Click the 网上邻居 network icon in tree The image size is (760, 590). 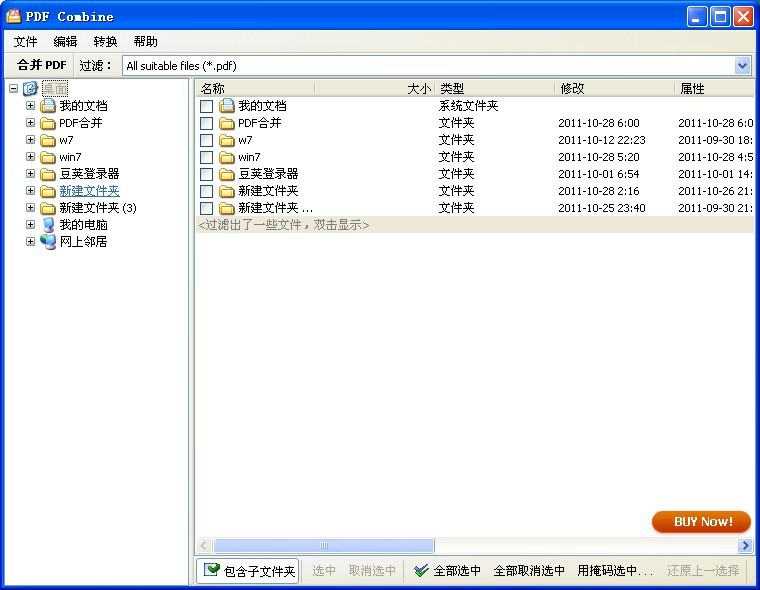click(48, 242)
